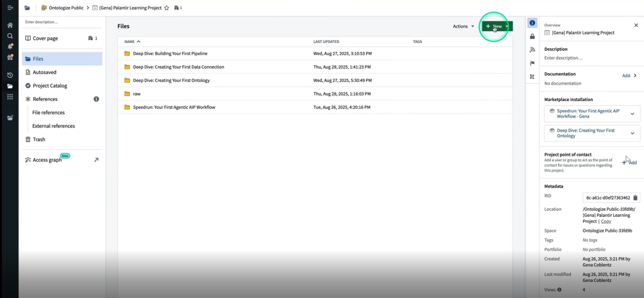Open Access graph external arrow icon
This screenshot has width=644, height=298.
(96, 159)
